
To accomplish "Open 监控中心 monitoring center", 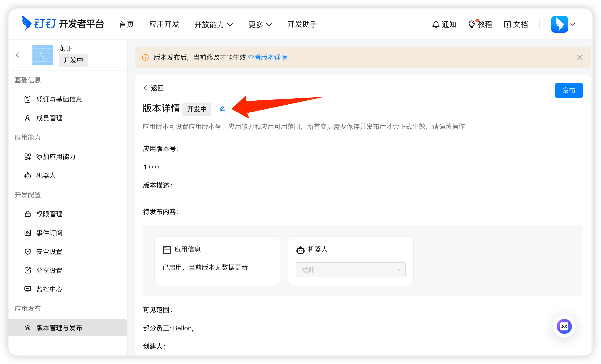I will pyautogui.click(x=49, y=289).
